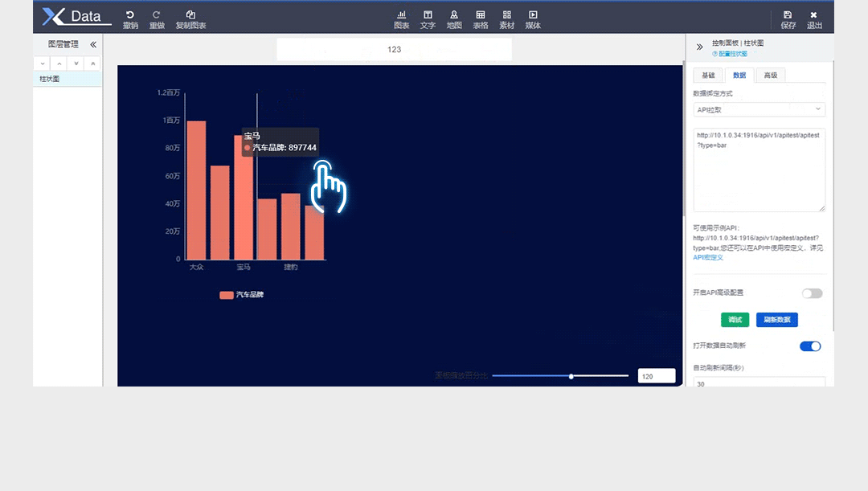The height and width of the screenshot is (491, 868).
Task: Turn off 打开数据自动刷新 switch
Action: click(x=810, y=346)
